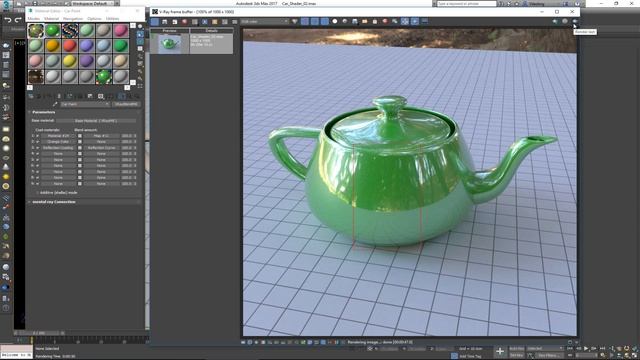Toggle coat 4 enable checkbox
This screenshot has height=360, width=640.
tap(38, 153)
